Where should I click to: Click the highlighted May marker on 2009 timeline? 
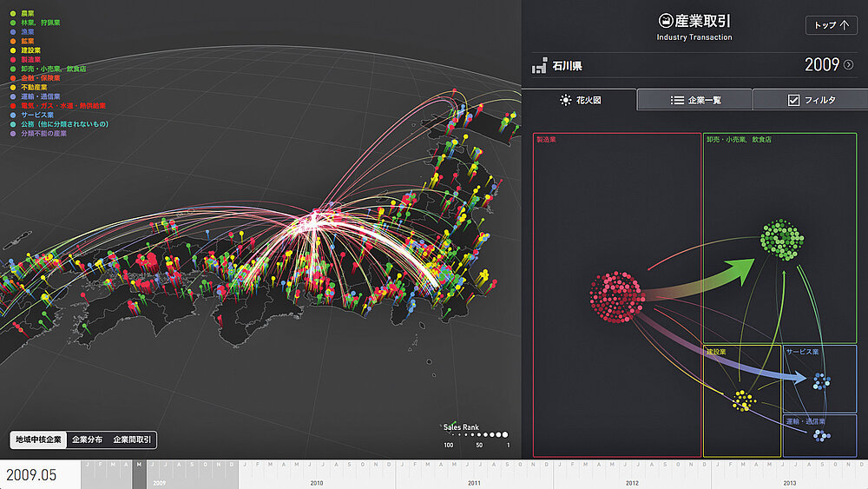(x=139, y=465)
